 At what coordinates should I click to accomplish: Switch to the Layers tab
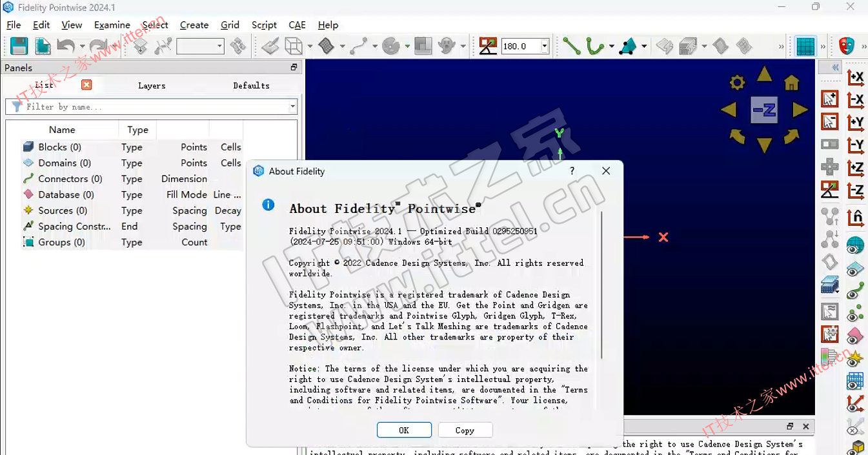(x=152, y=85)
